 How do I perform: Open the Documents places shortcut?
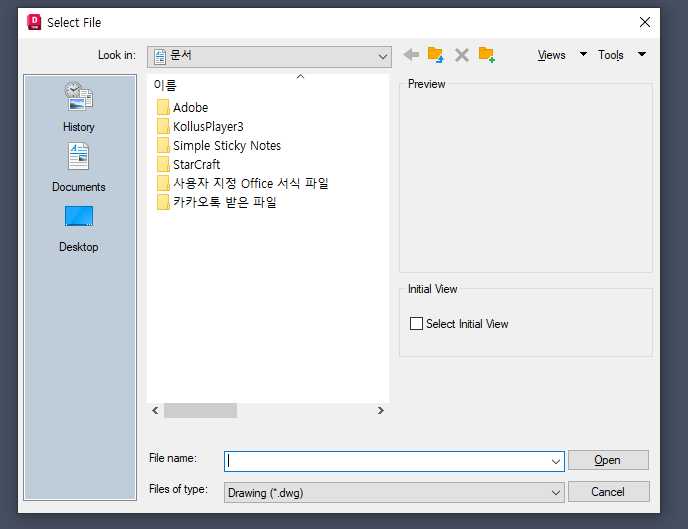point(79,168)
